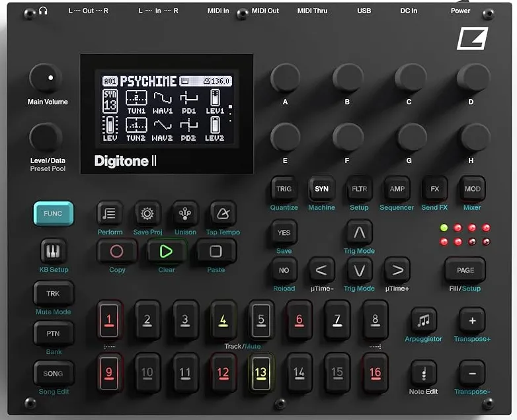The image size is (517, 420).
Task: Toggle trig key 7
Action: coord(337,320)
